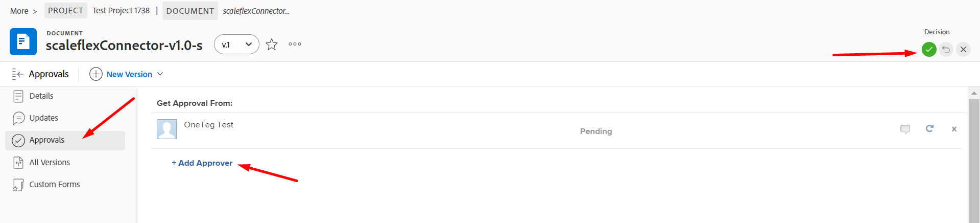The height and width of the screenshot is (223, 980).
Task: Collapse the Approvals side panel
Action: (18, 74)
